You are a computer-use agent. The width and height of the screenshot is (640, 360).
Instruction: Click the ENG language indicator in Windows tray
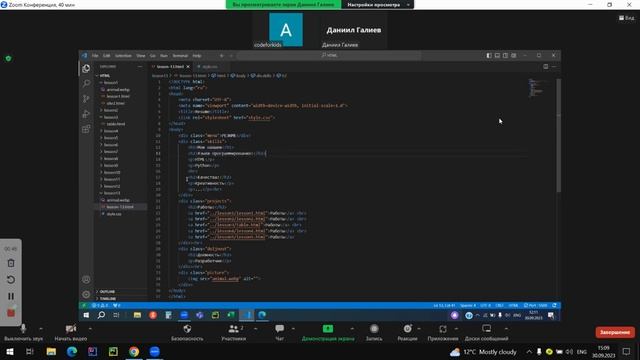click(582, 351)
